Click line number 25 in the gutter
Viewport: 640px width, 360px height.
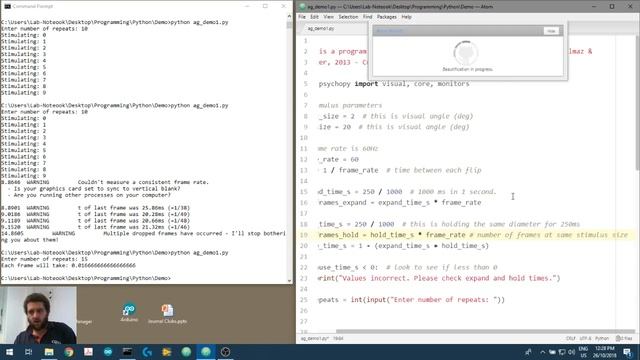coord(304,300)
